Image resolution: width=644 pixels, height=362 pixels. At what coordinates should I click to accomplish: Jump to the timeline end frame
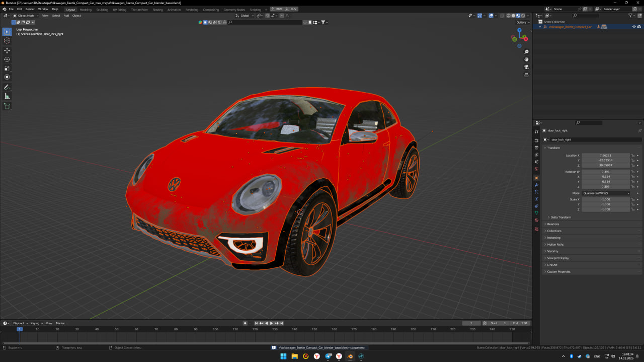click(x=282, y=323)
